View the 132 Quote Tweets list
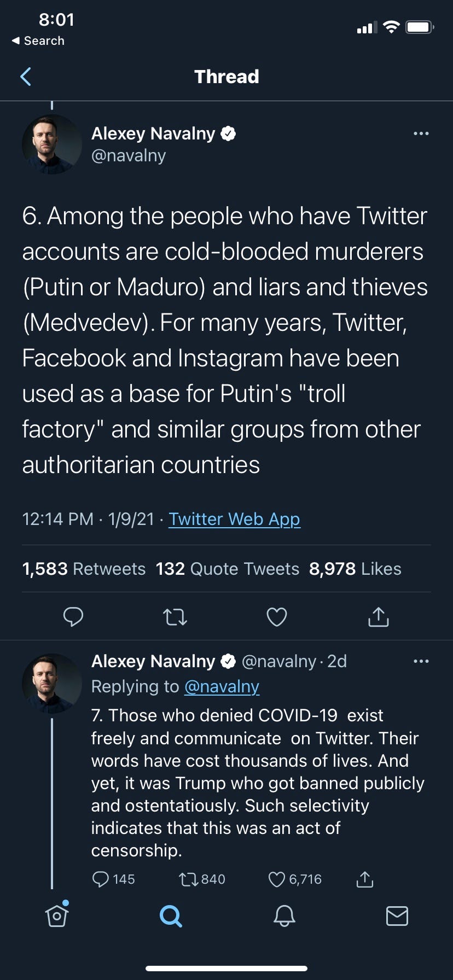The height and width of the screenshot is (980, 453). click(x=227, y=569)
